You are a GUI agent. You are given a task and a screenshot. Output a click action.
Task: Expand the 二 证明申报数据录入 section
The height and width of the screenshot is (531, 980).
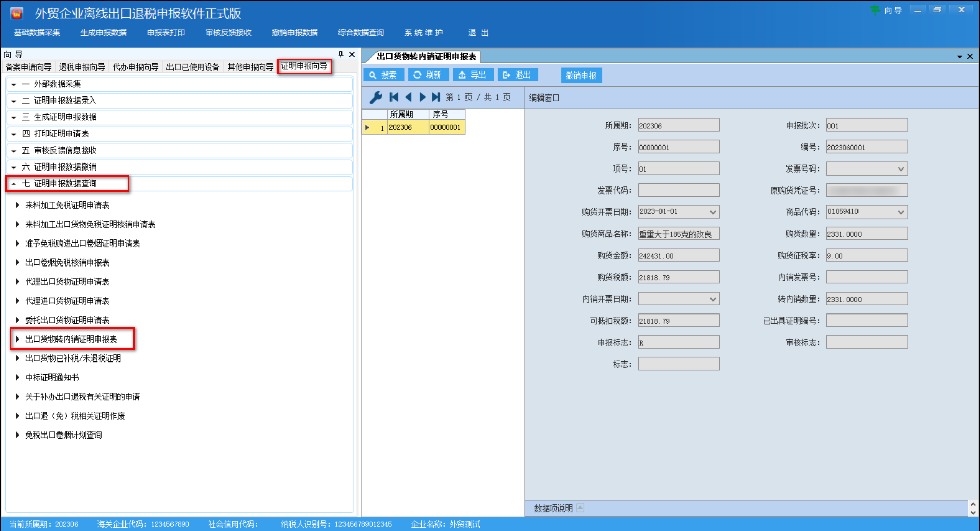point(14,101)
